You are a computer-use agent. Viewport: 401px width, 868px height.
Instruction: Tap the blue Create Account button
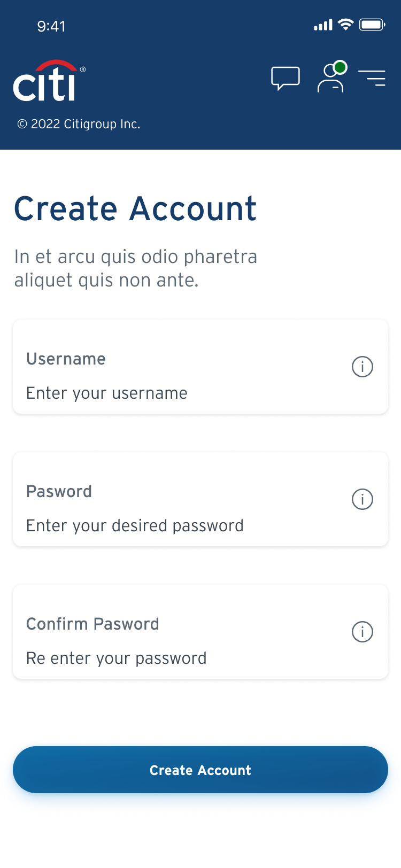point(200,770)
